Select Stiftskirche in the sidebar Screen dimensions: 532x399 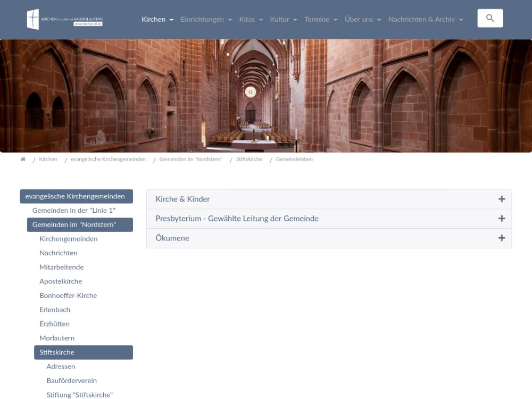tap(56, 352)
